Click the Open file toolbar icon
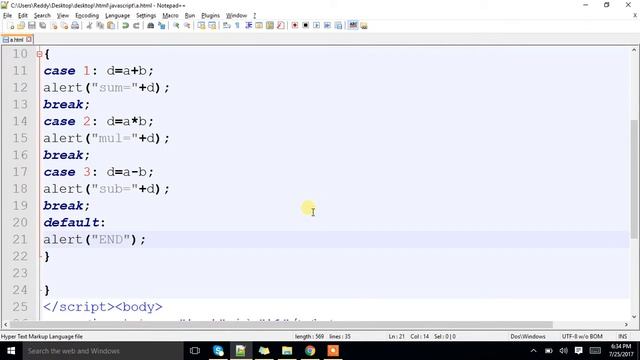The height and width of the screenshot is (360, 640). [21, 26]
